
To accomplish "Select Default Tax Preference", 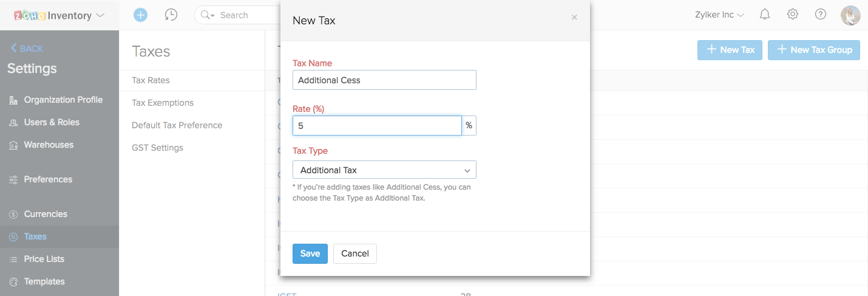I will [x=177, y=125].
